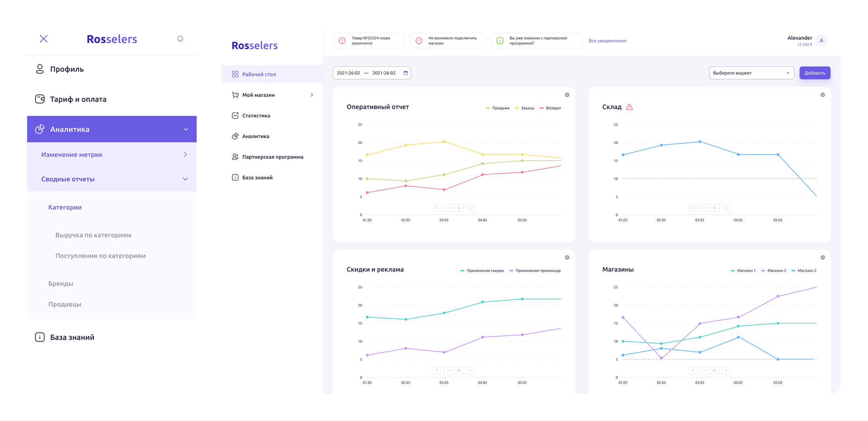The height and width of the screenshot is (421, 868).
Task: Click the calendar icon in date field
Action: (x=406, y=73)
